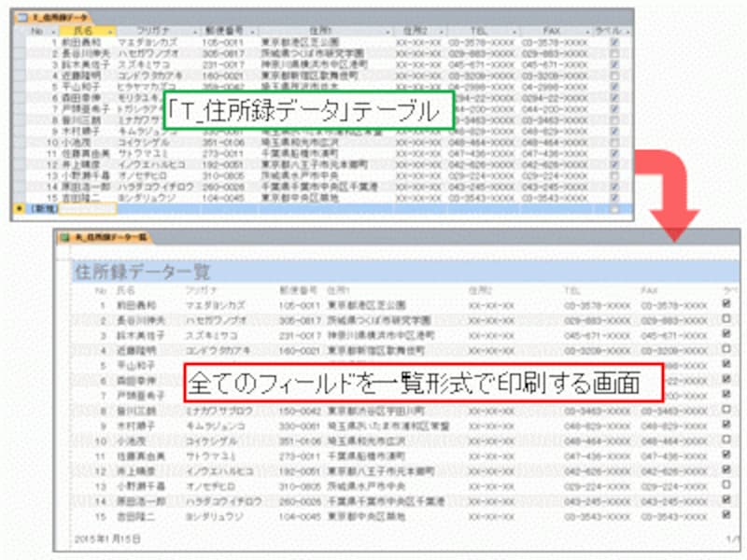This screenshot has width=747, height=560.
Task: Click the 2015年1月15日 date in the report footer
Action: click(x=107, y=539)
